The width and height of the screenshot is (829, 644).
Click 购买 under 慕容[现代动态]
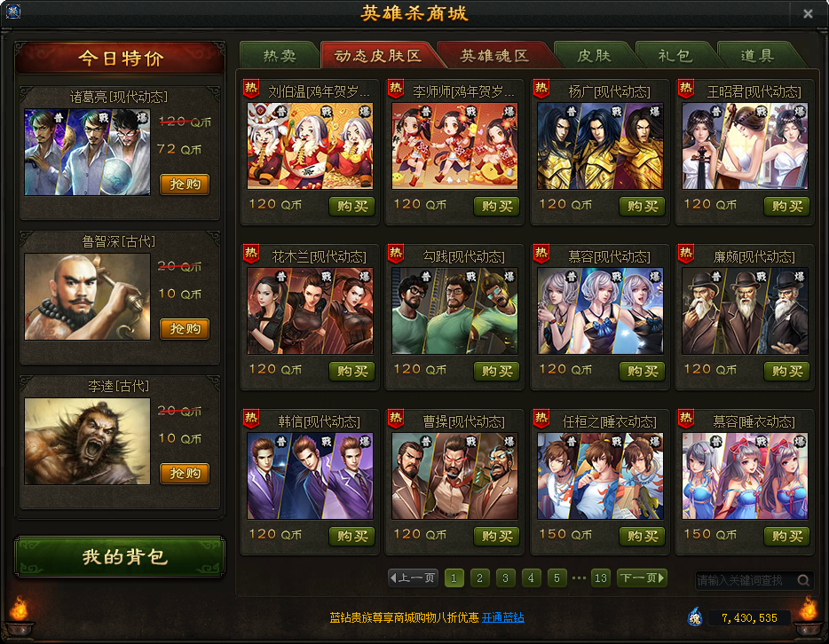pyautogui.click(x=642, y=371)
